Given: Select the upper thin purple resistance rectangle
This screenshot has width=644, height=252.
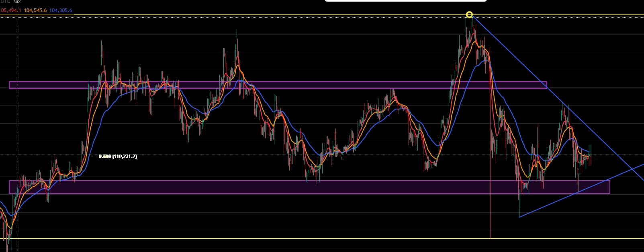Looking at the screenshot, I should click(278, 85).
